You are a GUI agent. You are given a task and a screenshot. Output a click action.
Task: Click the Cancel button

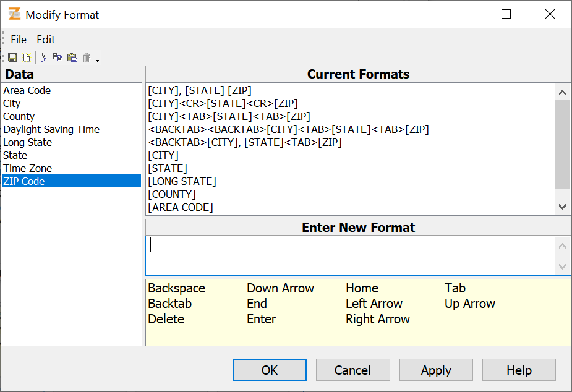(x=352, y=369)
